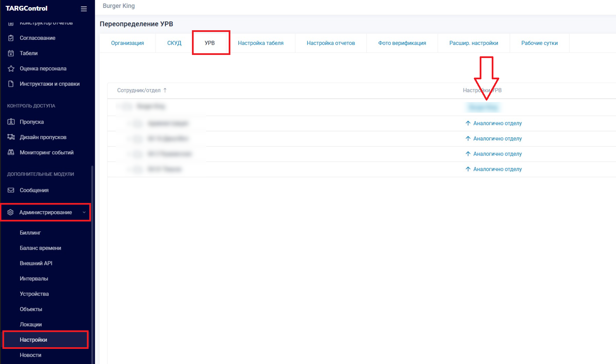Go to Устройства in the sidebar
The width and height of the screenshot is (616, 364).
click(x=34, y=294)
